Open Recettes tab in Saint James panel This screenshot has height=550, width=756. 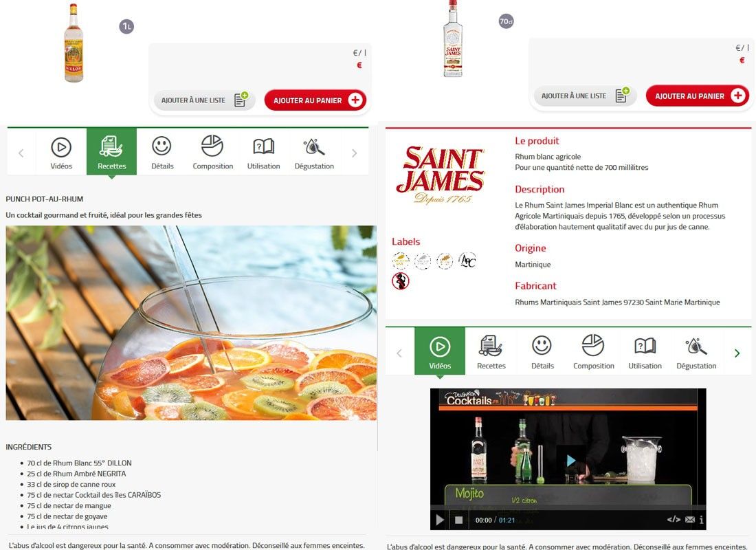[491, 351]
